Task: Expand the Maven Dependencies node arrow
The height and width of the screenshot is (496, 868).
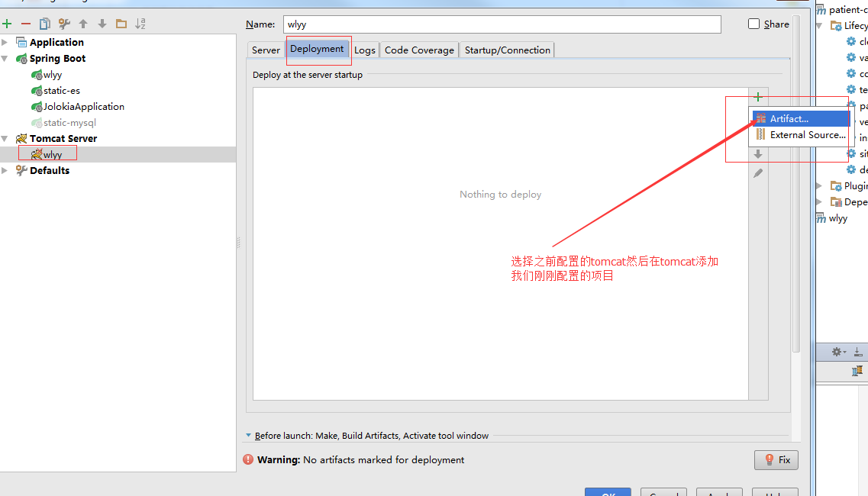Action: click(819, 202)
